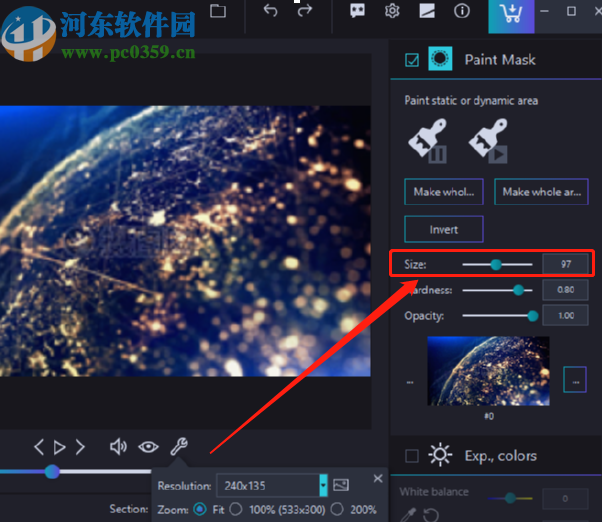Select the 200% zoom radio button
Viewport: 602px width, 522px height.
[337, 509]
